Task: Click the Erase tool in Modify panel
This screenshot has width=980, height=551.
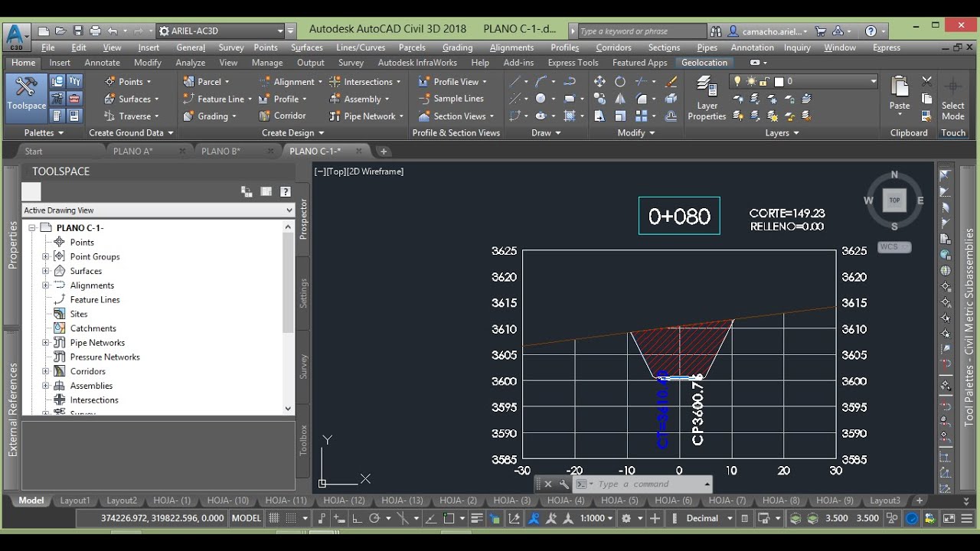Action: pos(671,81)
